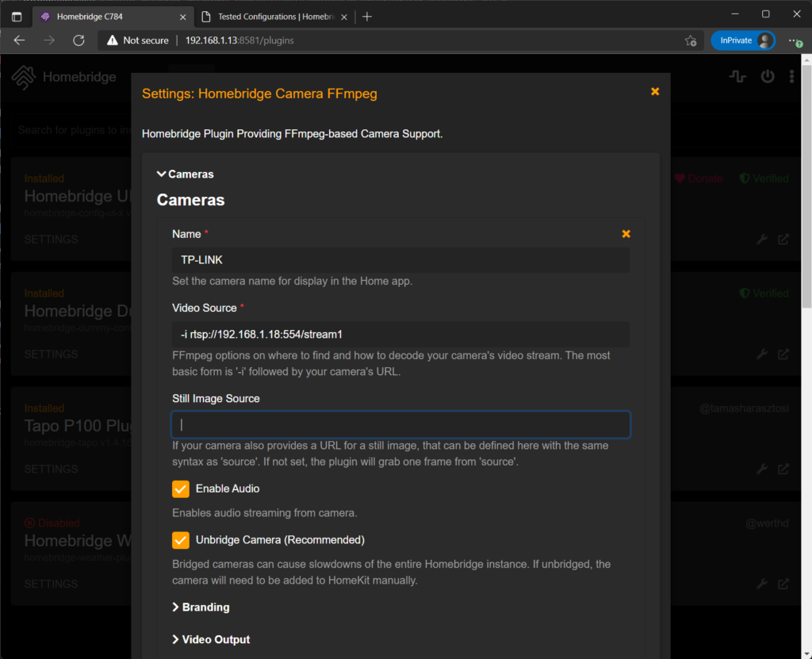
Task: Click the page vertical scrollbar
Action: tap(806, 186)
